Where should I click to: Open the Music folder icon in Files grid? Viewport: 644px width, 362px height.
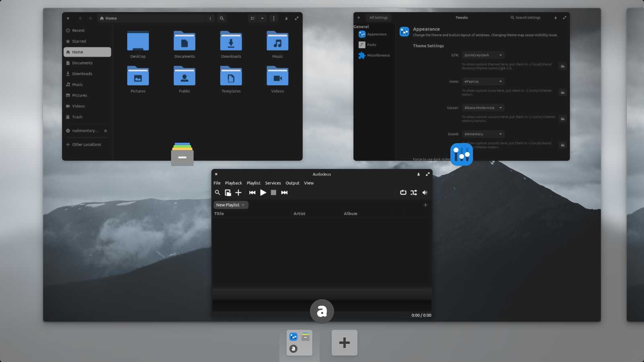tap(277, 41)
